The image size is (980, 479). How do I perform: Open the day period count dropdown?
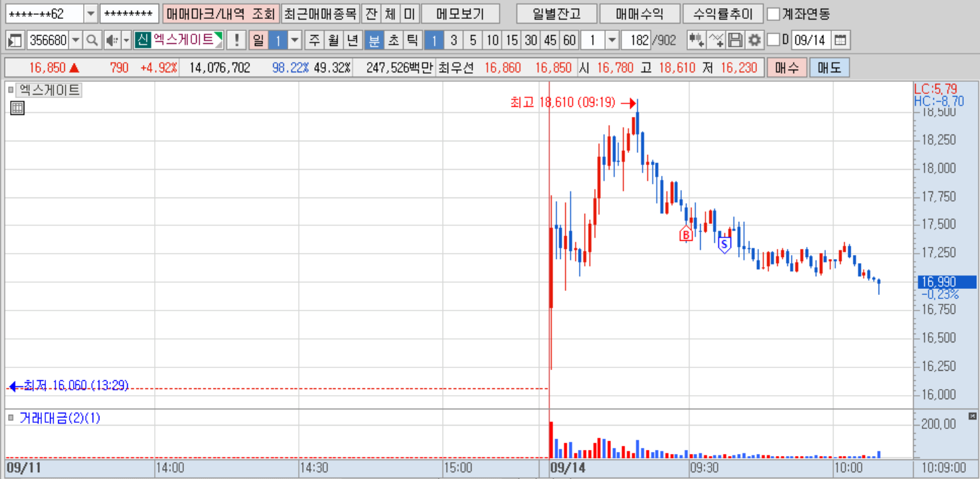click(x=295, y=41)
